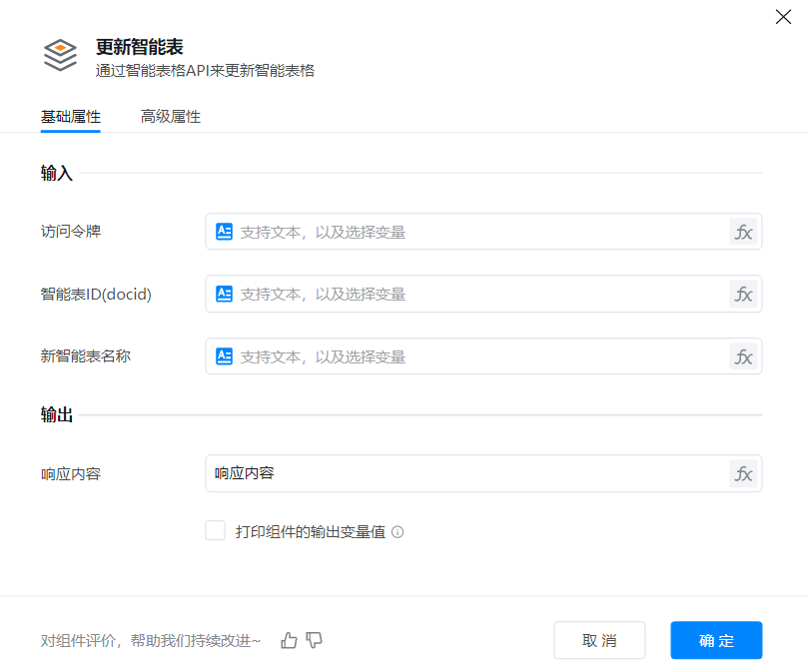Click info icon beside 打印组件的输出变量值

coord(398,532)
